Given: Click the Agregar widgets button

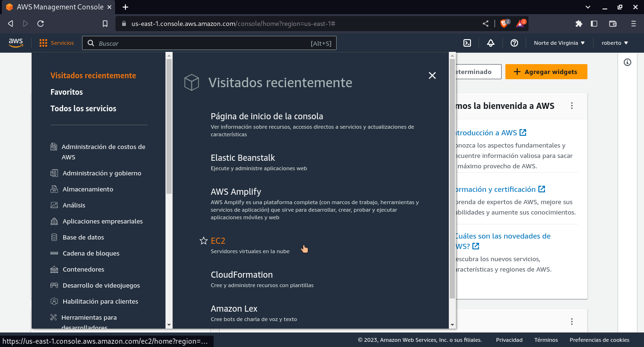Looking at the screenshot, I should (546, 72).
